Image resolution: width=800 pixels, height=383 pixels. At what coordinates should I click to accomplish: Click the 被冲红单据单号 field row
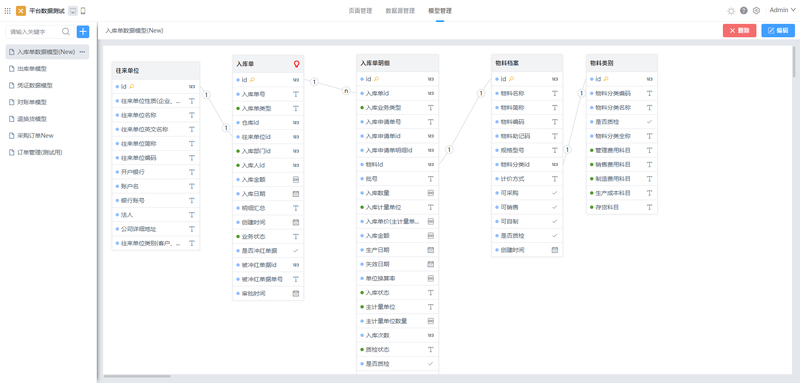(268, 279)
